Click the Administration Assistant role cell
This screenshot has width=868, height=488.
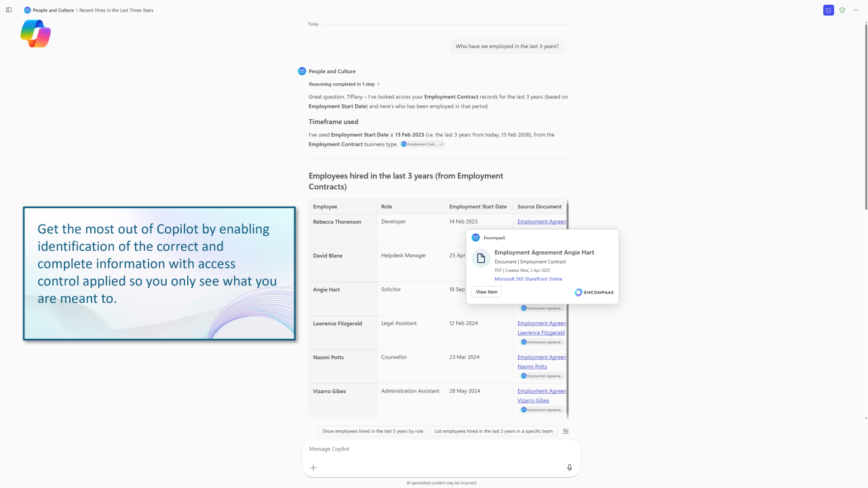pyautogui.click(x=411, y=401)
